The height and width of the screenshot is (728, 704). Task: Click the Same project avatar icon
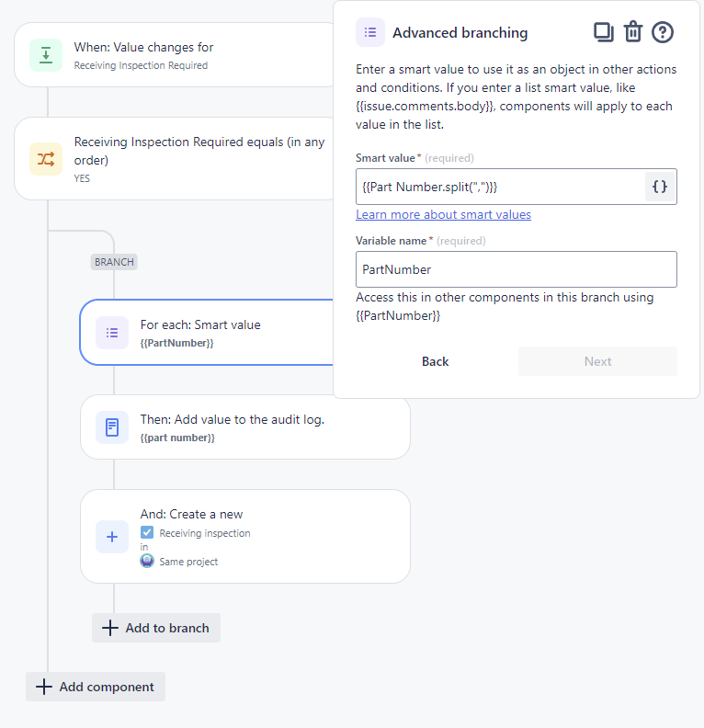[147, 562]
